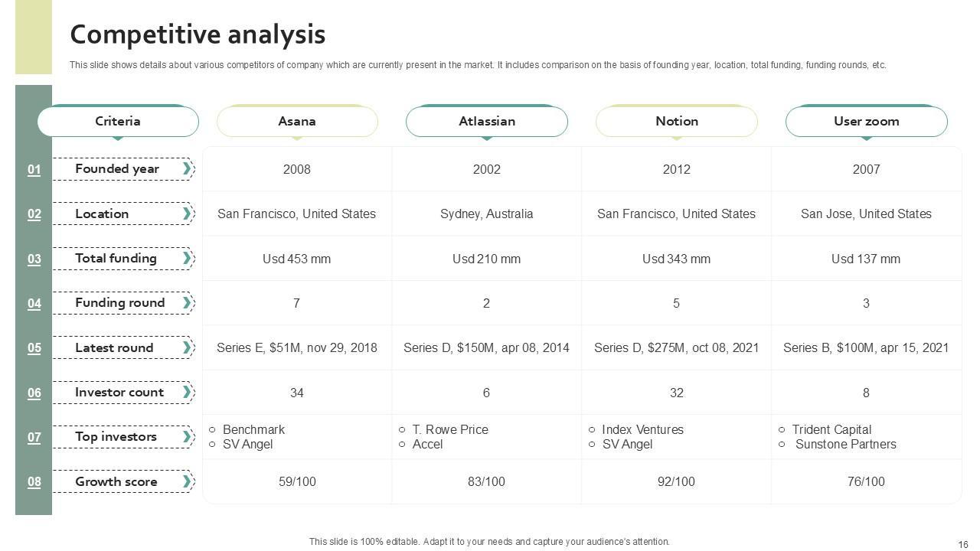Viewport: 980px width, 551px height.
Task: Click the chevron arrow beside Founded year
Action: [187, 169]
